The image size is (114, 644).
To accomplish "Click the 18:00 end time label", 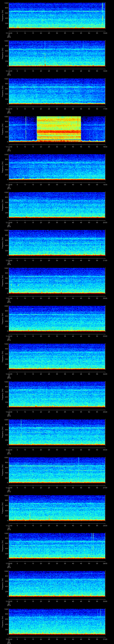I will 105,147.
